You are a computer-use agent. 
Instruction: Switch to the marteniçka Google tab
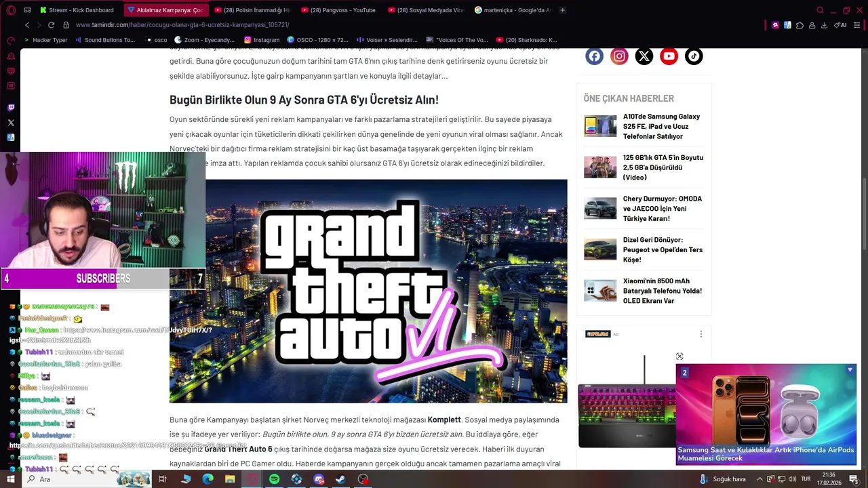click(x=513, y=10)
